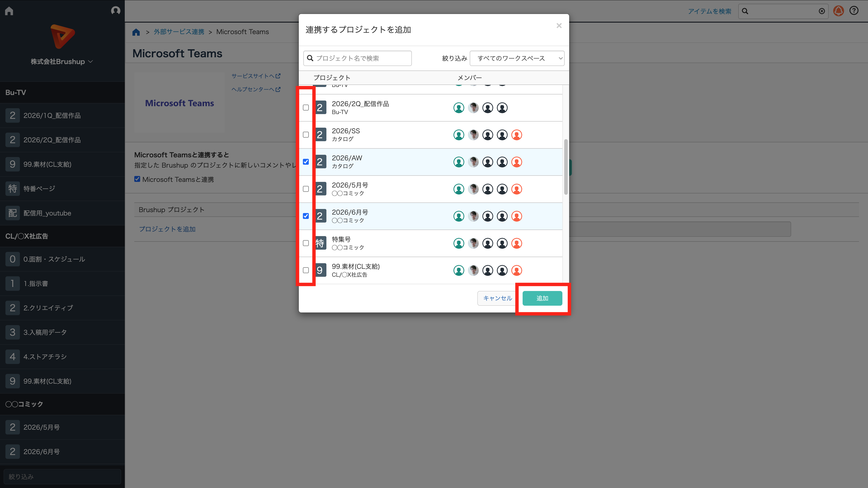Image resolution: width=868 pixels, height=488 pixels.
Task: Open the 外部サービス連携 breadcrumb link
Action: [x=179, y=32]
